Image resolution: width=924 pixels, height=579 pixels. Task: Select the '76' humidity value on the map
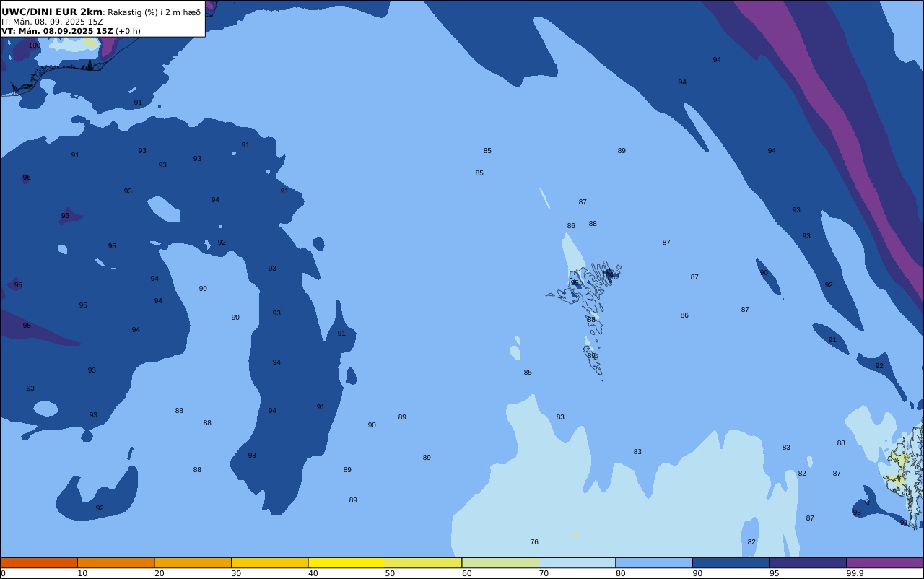tap(534, 542)
